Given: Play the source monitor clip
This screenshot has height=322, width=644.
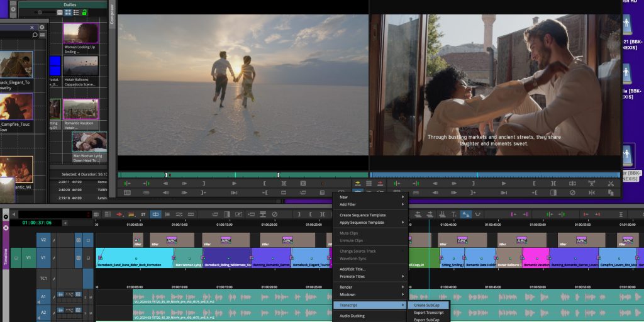Looking at the screenshot, I should (x=234, y=184).
